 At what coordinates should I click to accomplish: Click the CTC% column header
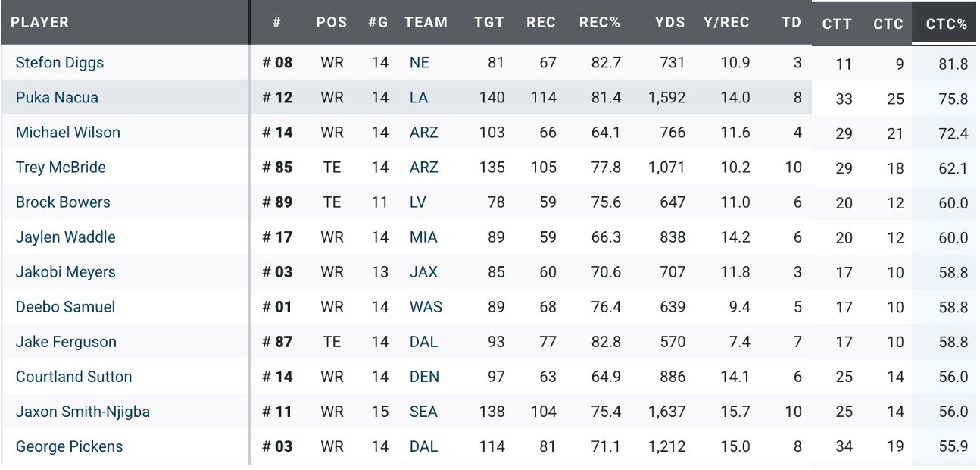pyautogui.click(x=947, y=24)
